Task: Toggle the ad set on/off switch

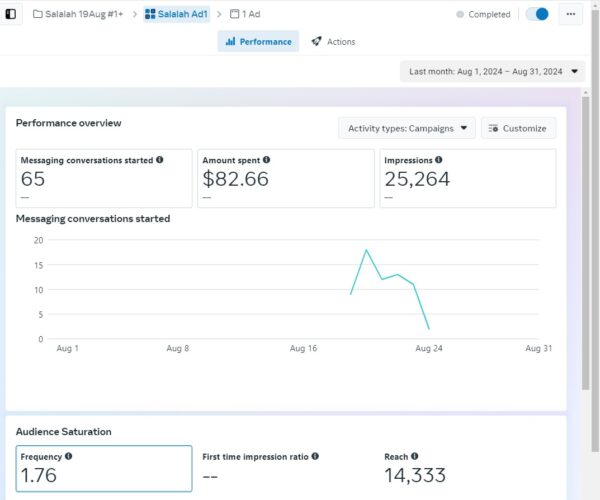Action: [x=537, y=15]
